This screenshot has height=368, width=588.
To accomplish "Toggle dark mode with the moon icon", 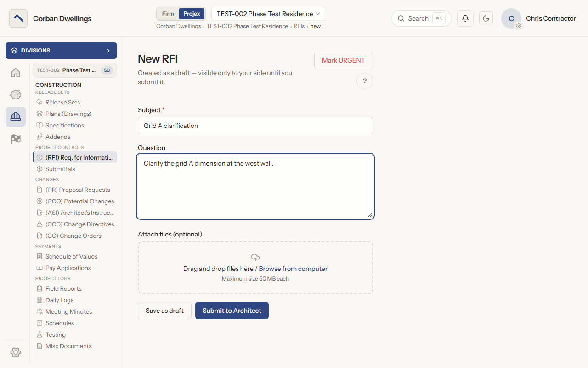I will [486, 18].
